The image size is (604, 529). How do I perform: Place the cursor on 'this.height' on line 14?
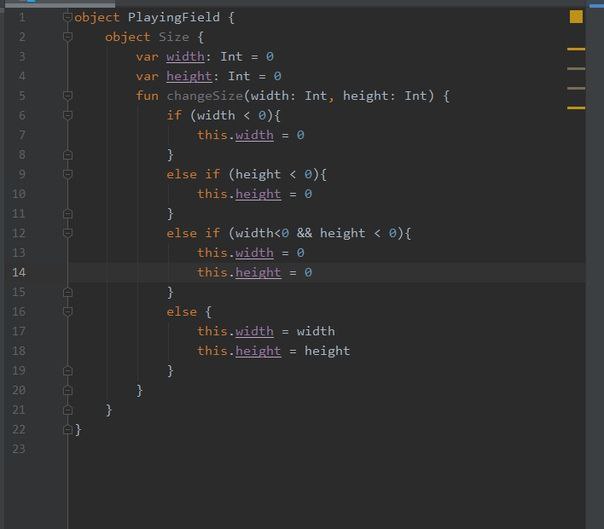pyautogui.click(x=239, y=272)
